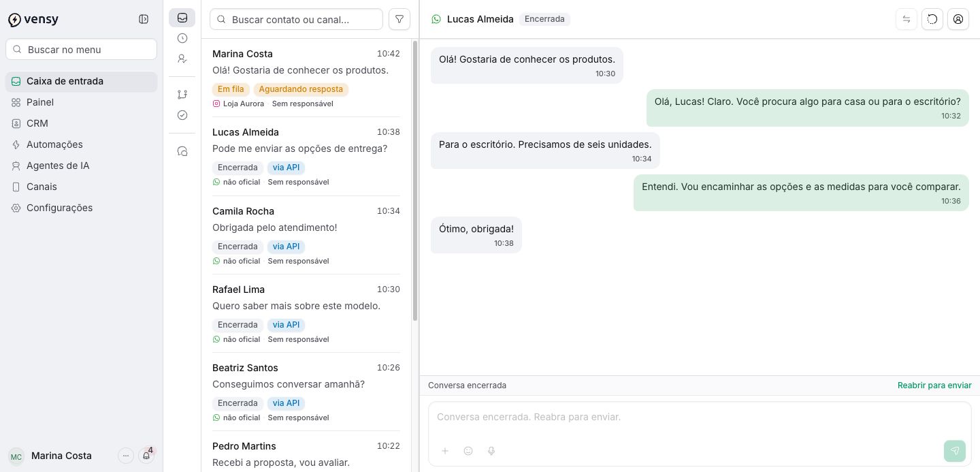The width and height of the screenshot is (980, 472).
Task: Click via API tag on Camila Rocha row
Action: (x=286, y=247)
